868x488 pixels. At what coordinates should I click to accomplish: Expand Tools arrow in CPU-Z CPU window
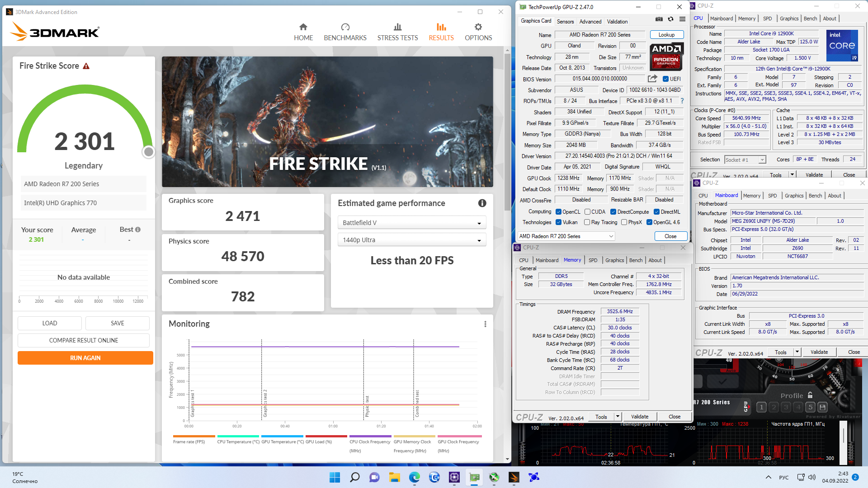(792, 174)
